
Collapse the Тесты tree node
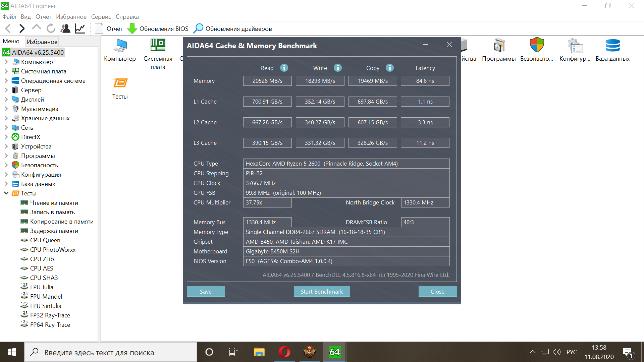pyautogui.click(x=6, y=193)
